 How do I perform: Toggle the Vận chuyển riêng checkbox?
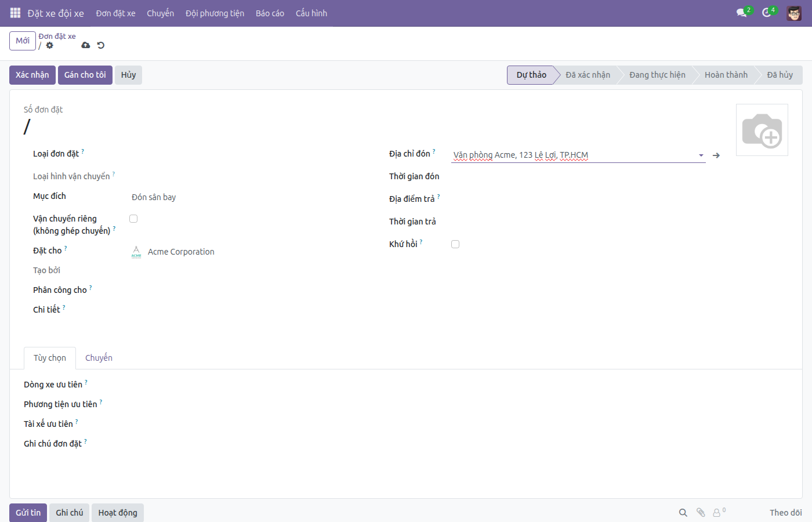[x=133, y=219]
